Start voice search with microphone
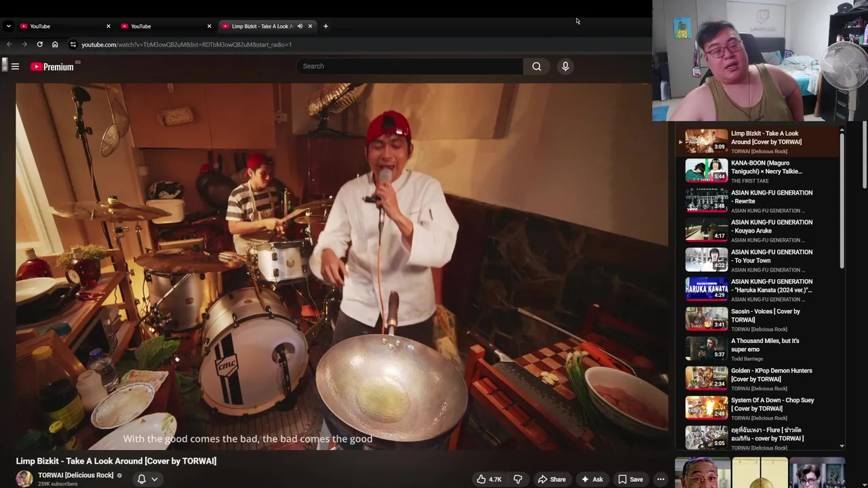868x488 pixels. tap(566, 66)
